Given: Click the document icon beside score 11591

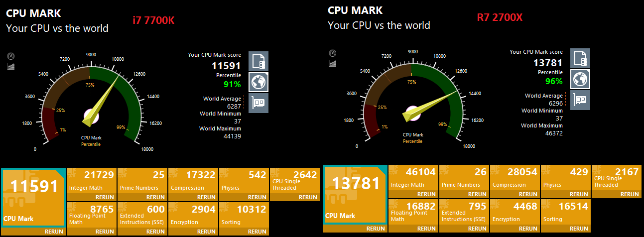Looking at the screenshot, I should point(258,61).
